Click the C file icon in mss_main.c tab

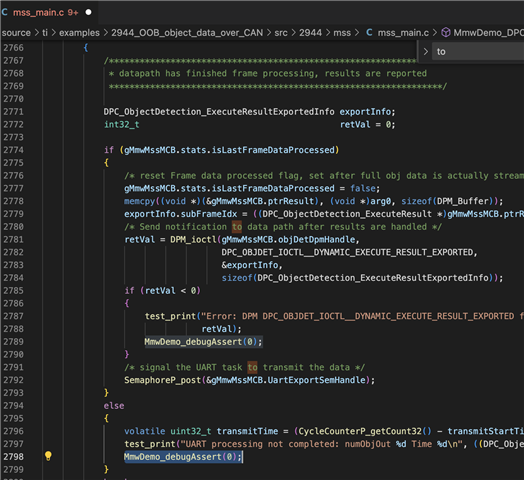pyautogui.click(x=4, y=12)
